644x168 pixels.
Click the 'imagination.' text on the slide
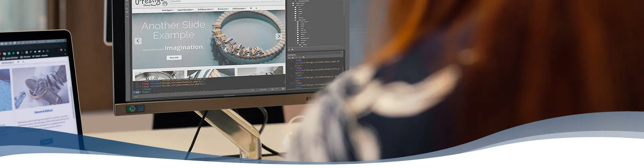(x=184, y=47)
